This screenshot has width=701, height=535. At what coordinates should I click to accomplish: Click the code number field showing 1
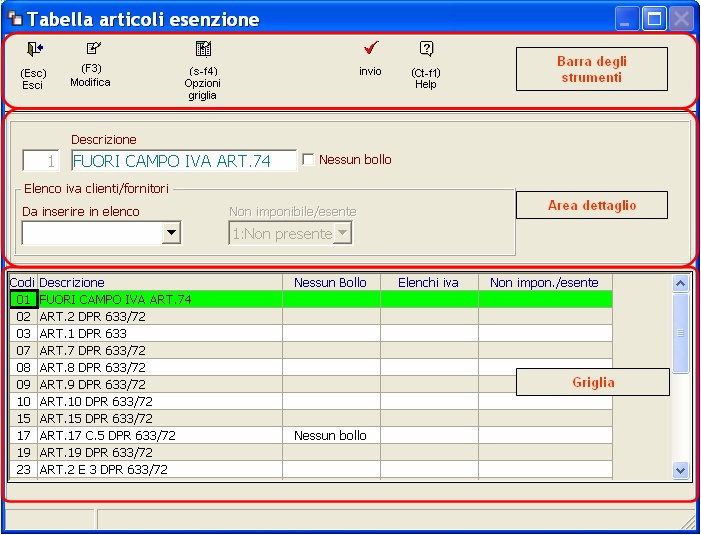(41, 160)
